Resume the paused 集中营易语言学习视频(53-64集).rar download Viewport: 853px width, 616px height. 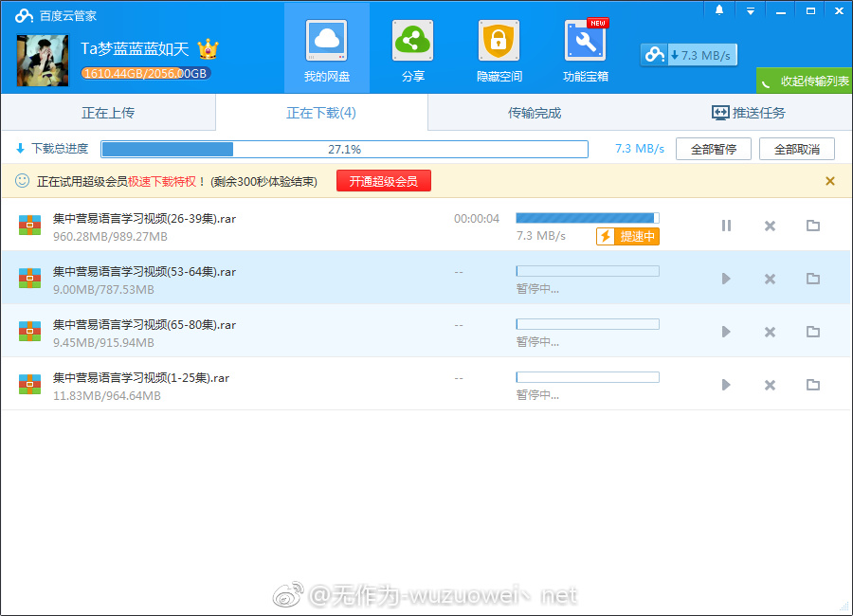(726, 279)
